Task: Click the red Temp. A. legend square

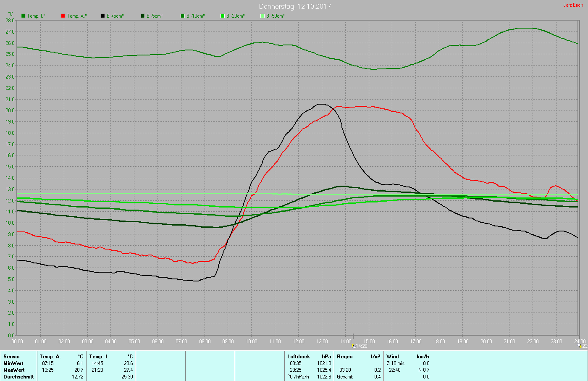Action: [x=63, y=16]
